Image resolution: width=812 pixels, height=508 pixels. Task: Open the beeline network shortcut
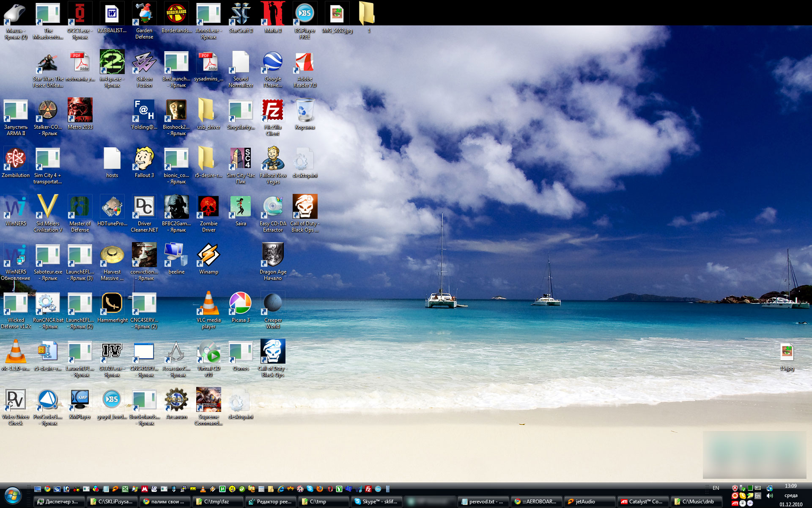(176, 259)
